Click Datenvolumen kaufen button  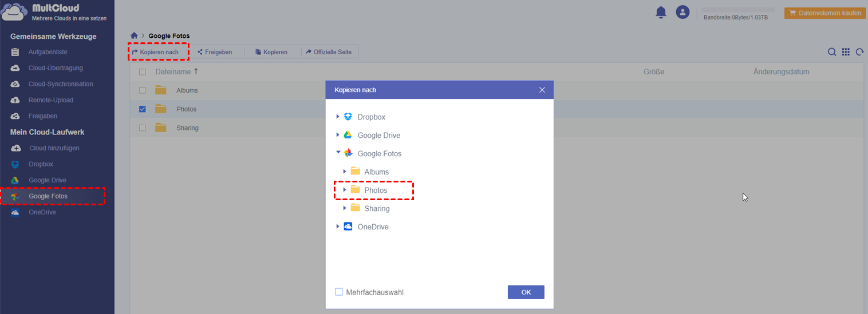pos(824,13)
